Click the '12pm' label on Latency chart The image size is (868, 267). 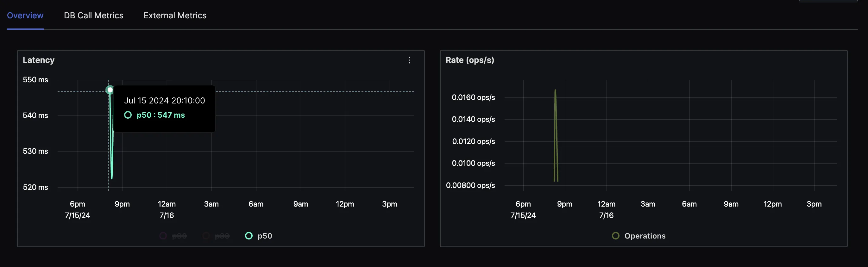(345, 204)
